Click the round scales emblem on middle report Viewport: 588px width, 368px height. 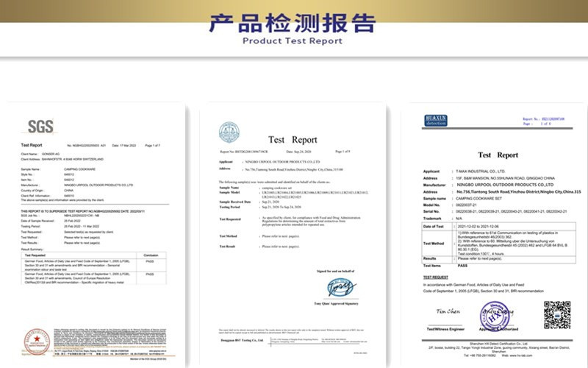point(229,132)
